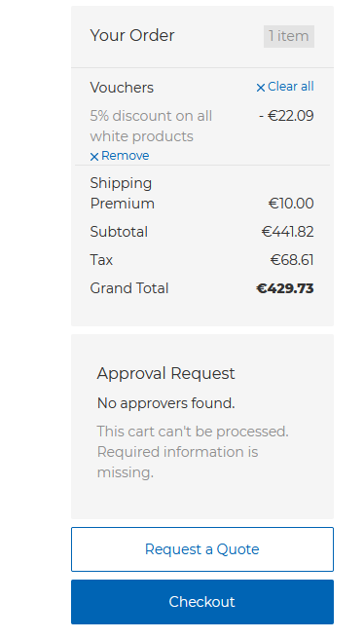This screenshot has height=639, width=364.
Task: Click the 5% discount voucher description
Action: point(151,126)
